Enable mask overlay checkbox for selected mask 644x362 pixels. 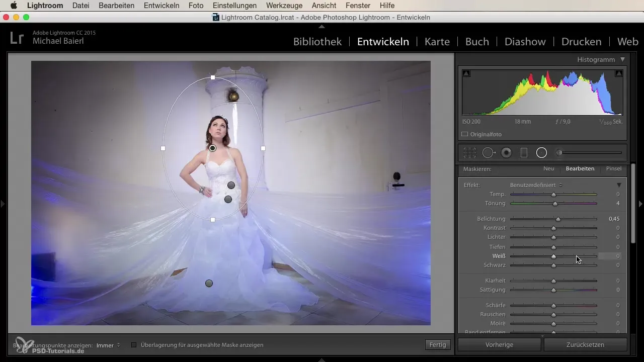click(134, 345)
